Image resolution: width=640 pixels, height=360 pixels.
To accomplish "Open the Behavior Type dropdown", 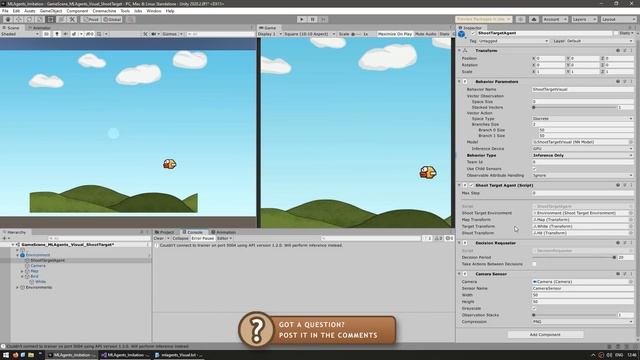I will [x=582, y=156].
